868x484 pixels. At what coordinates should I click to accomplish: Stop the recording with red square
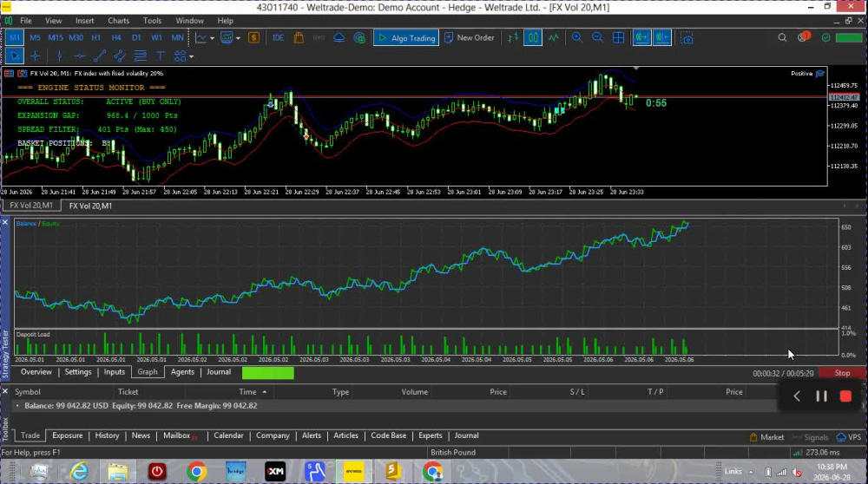[x=845, y=396]
